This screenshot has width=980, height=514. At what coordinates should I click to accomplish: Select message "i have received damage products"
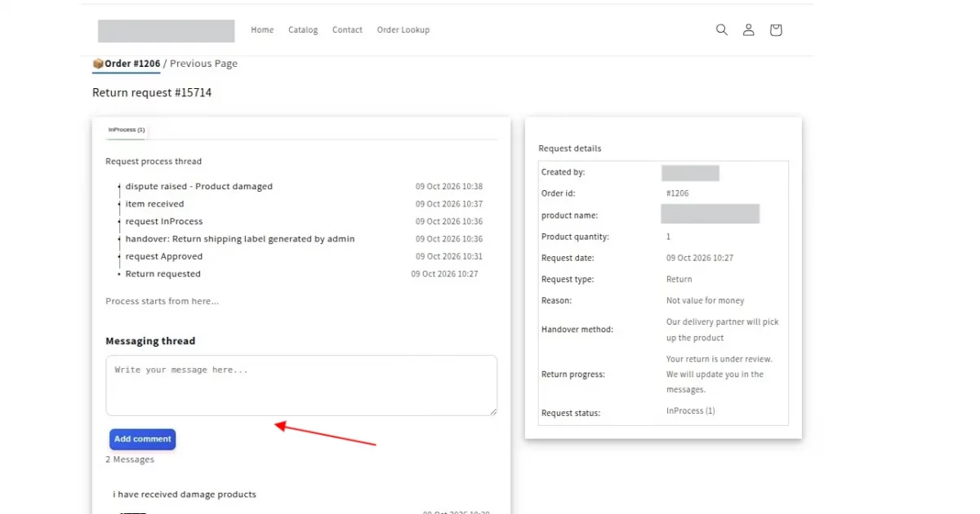pos(185,494)
